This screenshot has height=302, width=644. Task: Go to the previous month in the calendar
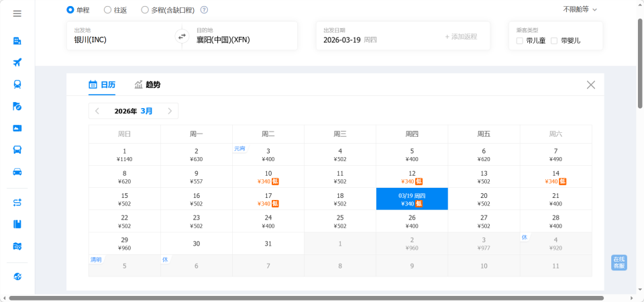[x=97, y=111]
